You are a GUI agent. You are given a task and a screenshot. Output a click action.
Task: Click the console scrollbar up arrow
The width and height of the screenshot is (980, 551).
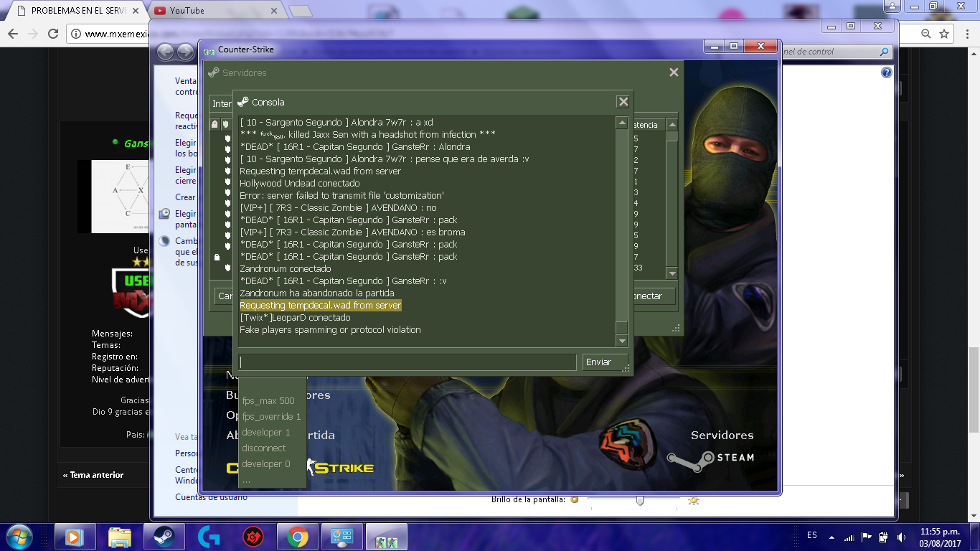(x=622, y=123)
